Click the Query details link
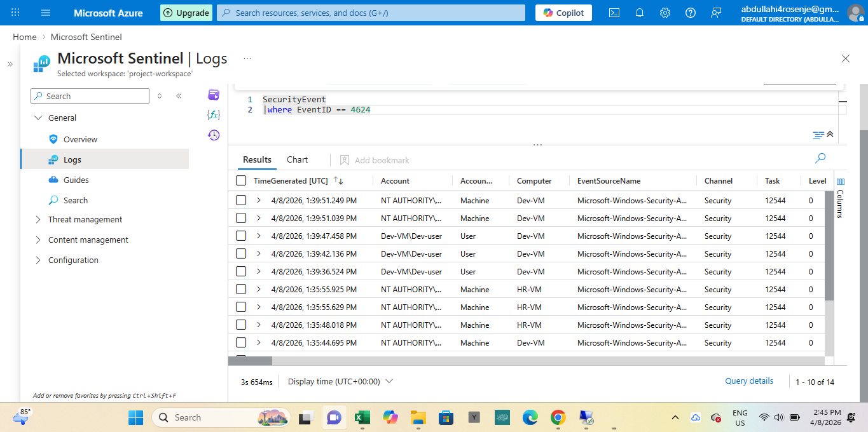 pyautogui.click(x=749, y=381)
